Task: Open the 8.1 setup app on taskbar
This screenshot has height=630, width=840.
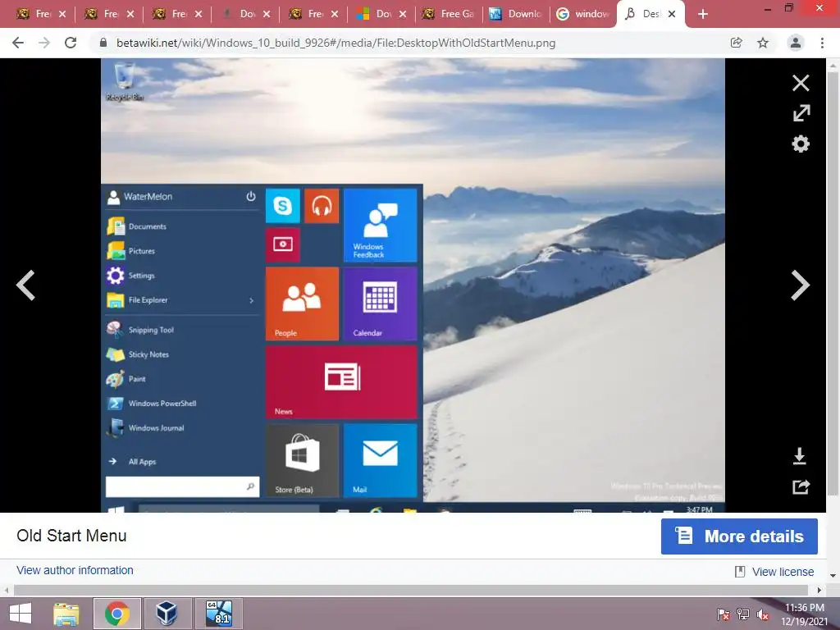Action: 219,614
